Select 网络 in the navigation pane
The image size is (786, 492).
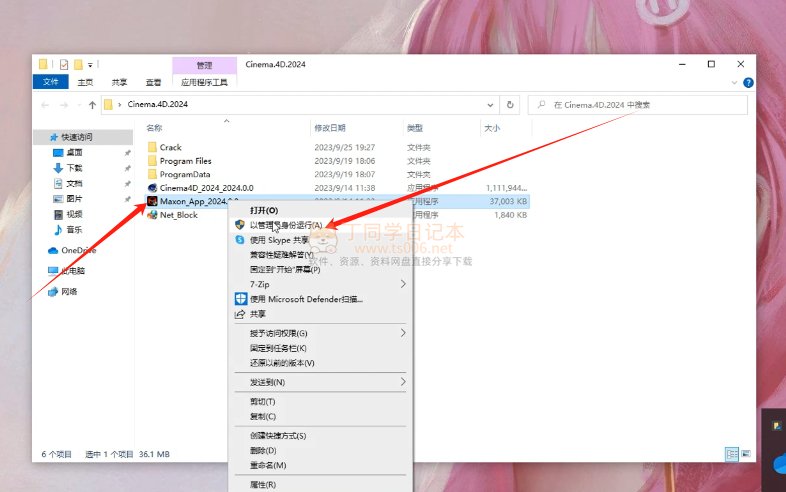69,291
